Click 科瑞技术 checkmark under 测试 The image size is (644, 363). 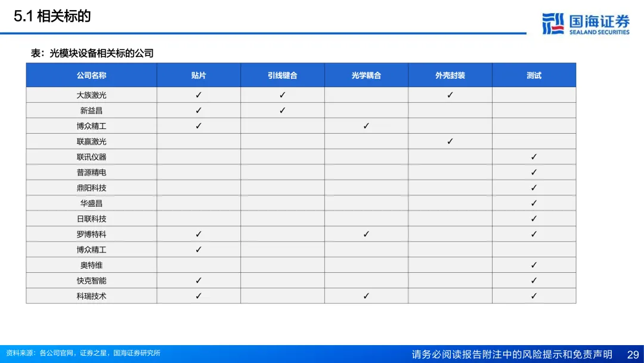pyautogui.click(x=534, y=296)
